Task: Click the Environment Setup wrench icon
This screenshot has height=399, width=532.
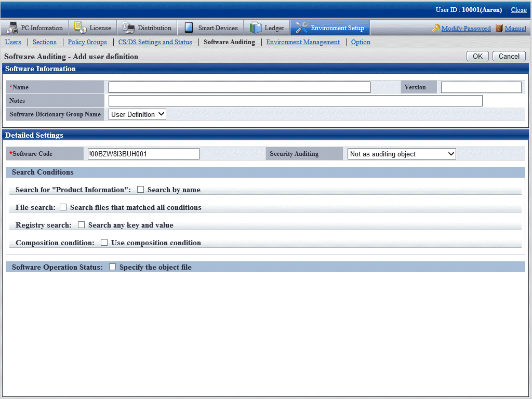Action: click(301, 28)
